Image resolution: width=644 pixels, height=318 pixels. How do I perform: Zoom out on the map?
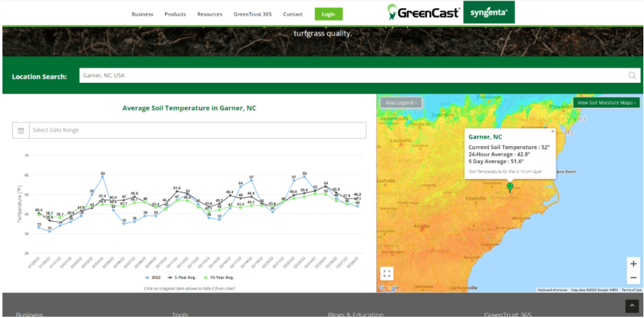tap(633, 278)
